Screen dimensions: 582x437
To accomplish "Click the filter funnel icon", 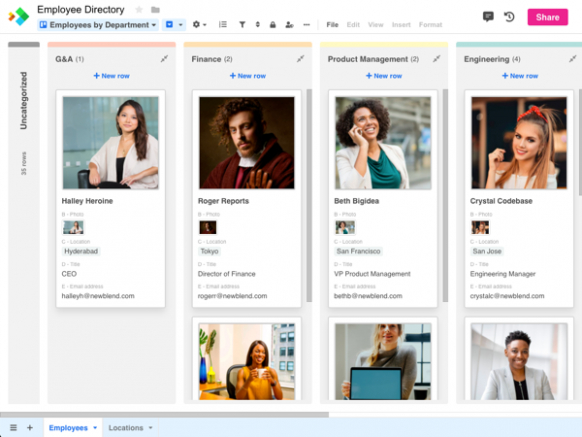I will tap(242, 25).
